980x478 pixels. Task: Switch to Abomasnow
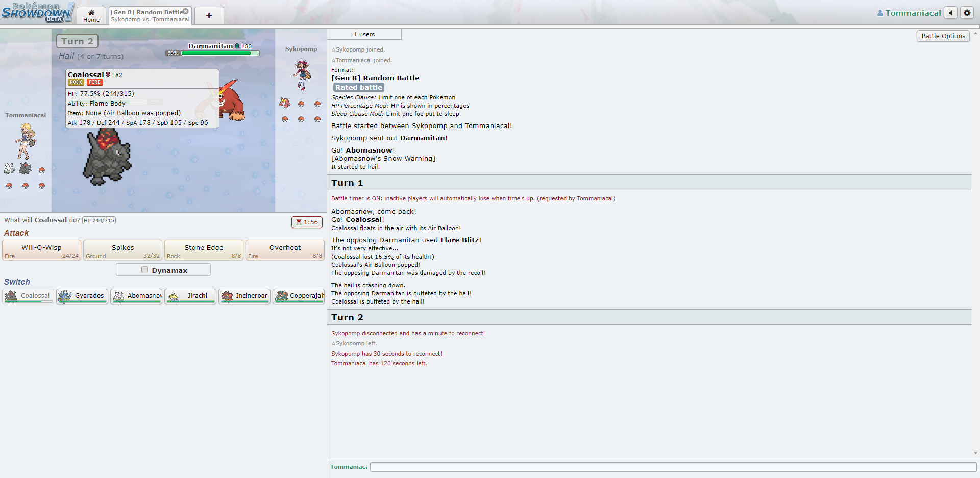coord(136,296)
